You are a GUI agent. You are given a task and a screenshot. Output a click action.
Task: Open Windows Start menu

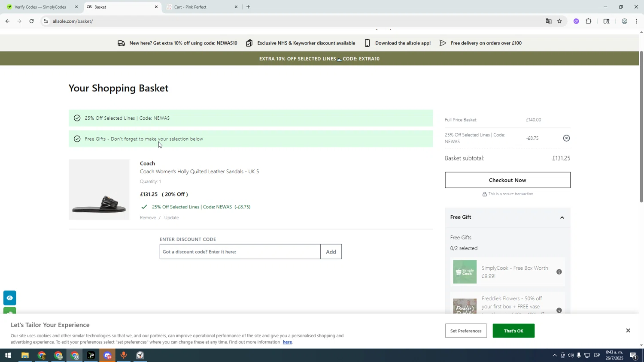coord(8,356)
